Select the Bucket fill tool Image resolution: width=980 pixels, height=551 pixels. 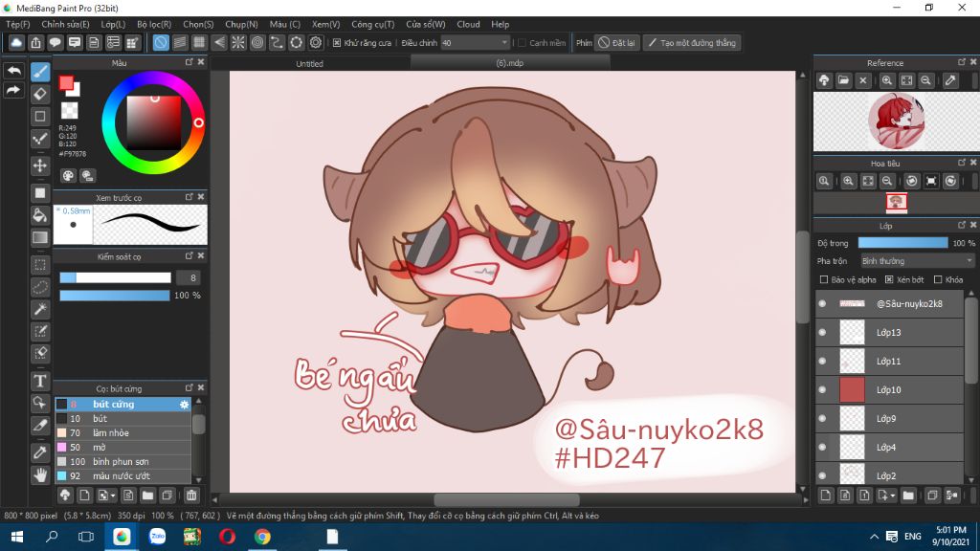(x=40, y=215)
